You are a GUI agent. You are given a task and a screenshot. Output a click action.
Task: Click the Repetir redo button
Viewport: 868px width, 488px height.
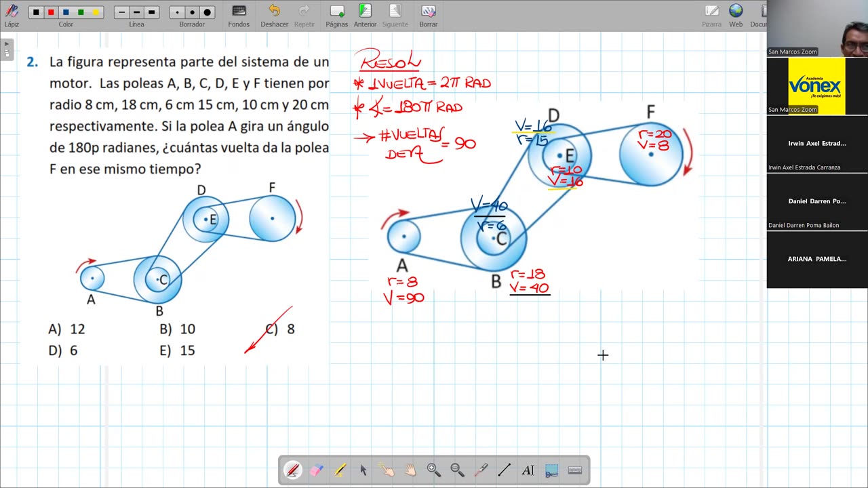point(304,15)
